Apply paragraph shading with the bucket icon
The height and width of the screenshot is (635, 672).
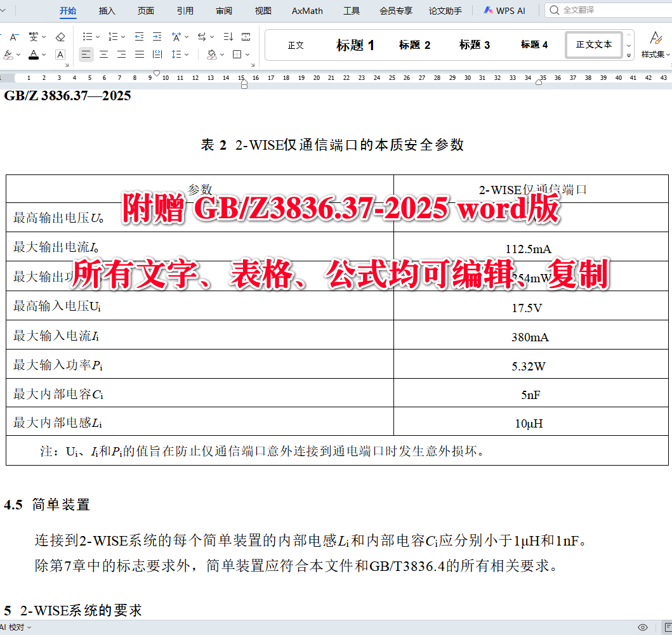point(212,55)
